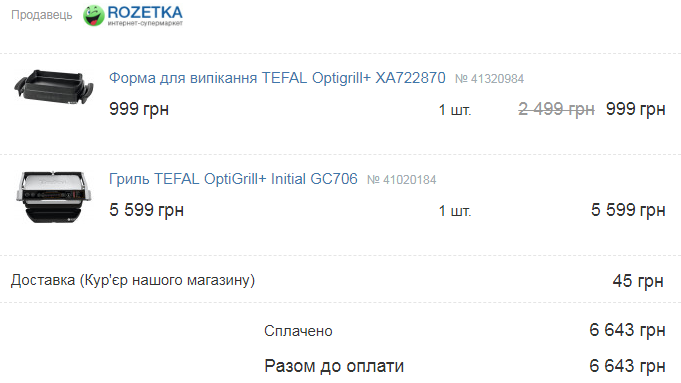The height and width of the screenshot is (383, 681).
Task: Click the Разом до оплати total label
Action: (x=334, y=366)
